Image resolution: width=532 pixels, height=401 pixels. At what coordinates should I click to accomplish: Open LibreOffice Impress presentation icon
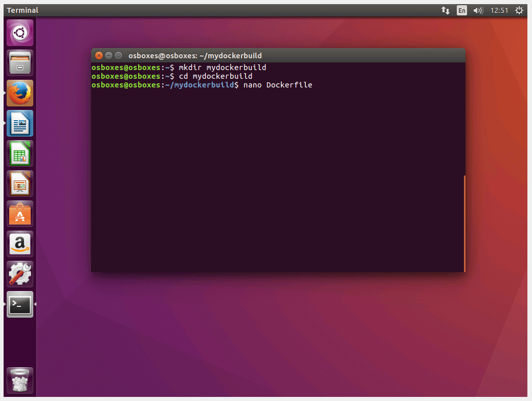coord(20,184)
